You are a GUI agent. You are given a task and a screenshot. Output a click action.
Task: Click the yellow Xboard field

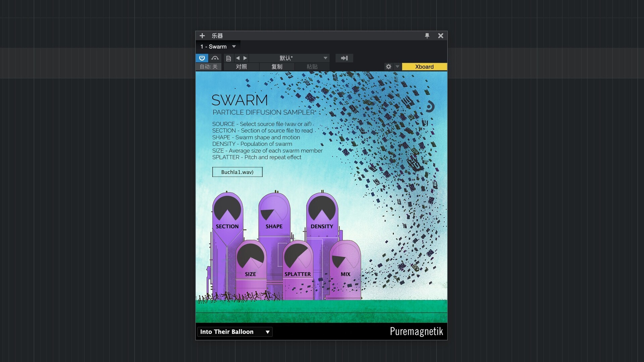424,67
